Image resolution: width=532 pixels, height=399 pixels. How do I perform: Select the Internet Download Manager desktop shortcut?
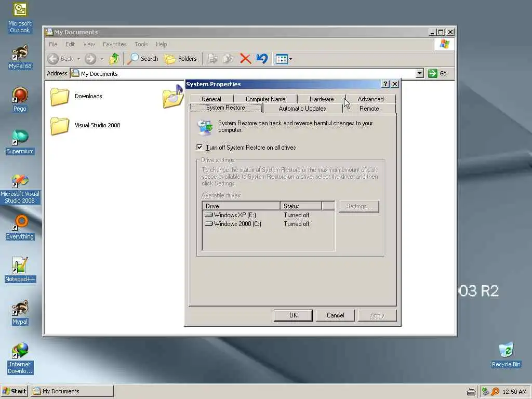pyautogui.click(x=20, y=358)
